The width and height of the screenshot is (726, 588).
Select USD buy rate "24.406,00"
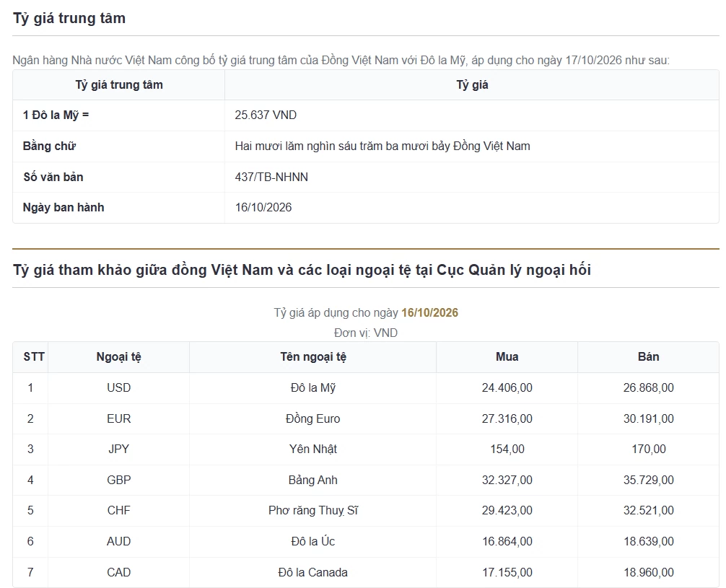507,387
